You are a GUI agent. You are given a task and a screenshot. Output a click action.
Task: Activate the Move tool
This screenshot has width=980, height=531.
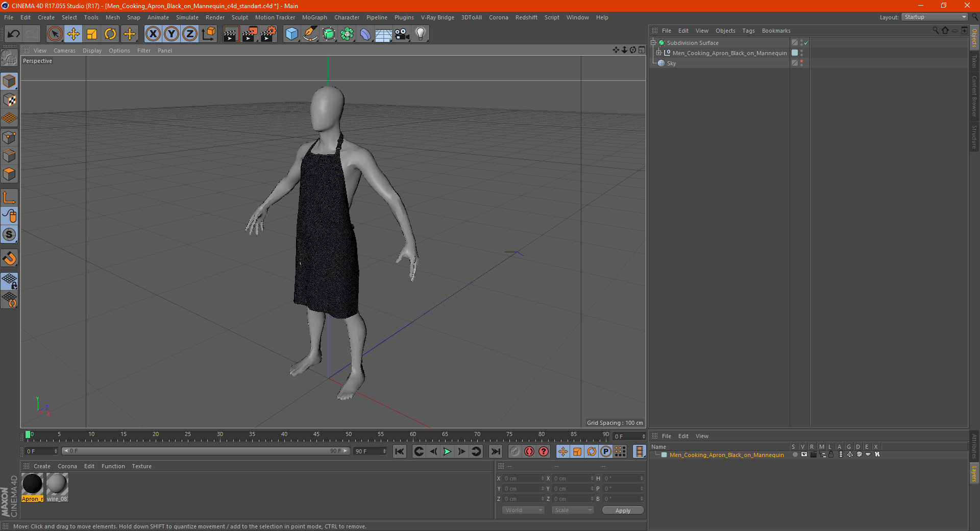click(73, 34)
